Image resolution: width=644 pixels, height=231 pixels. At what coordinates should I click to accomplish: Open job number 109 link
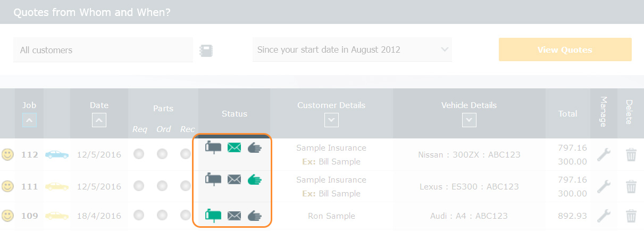[x=30, y=216]
